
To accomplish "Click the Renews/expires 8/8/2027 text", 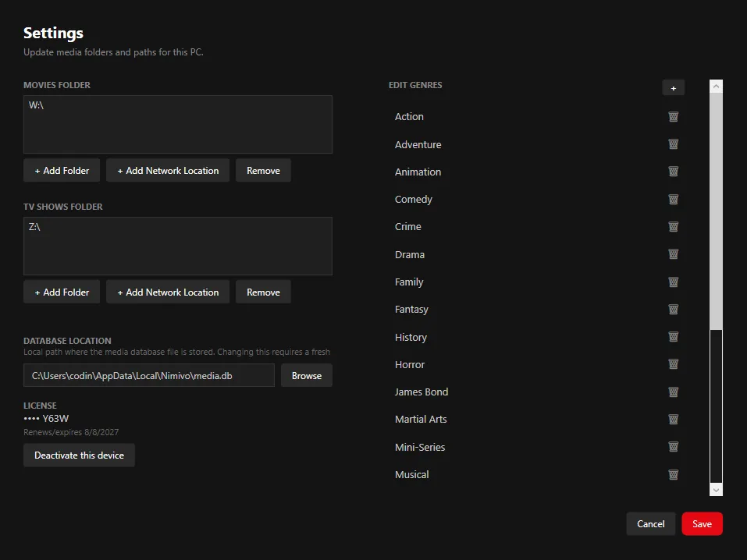I will [x=71, y=432].
